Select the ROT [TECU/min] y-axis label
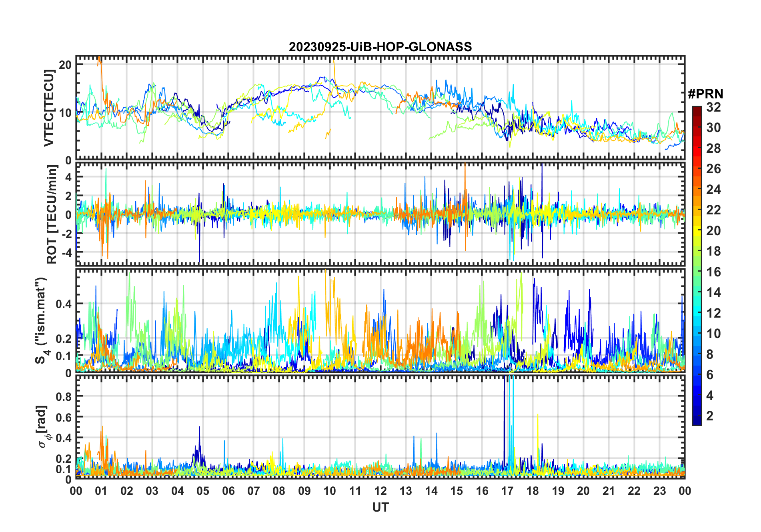761x532 pixels. click(52, 214)
